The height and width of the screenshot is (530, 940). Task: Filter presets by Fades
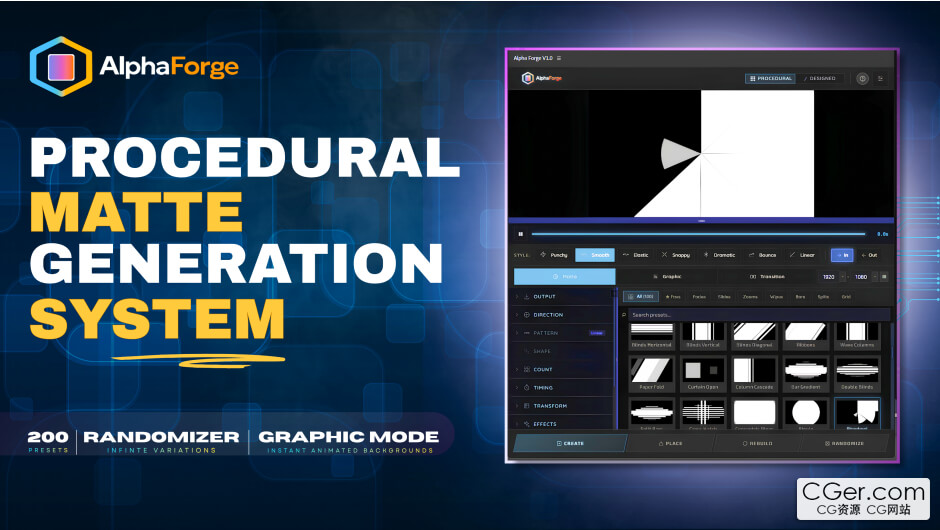(x=699, y=296)
